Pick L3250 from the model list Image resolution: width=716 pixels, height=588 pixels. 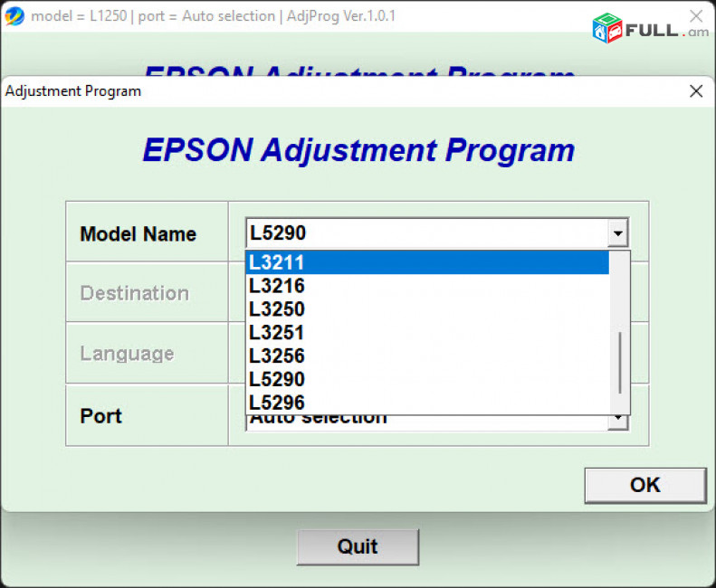point(427,309)
